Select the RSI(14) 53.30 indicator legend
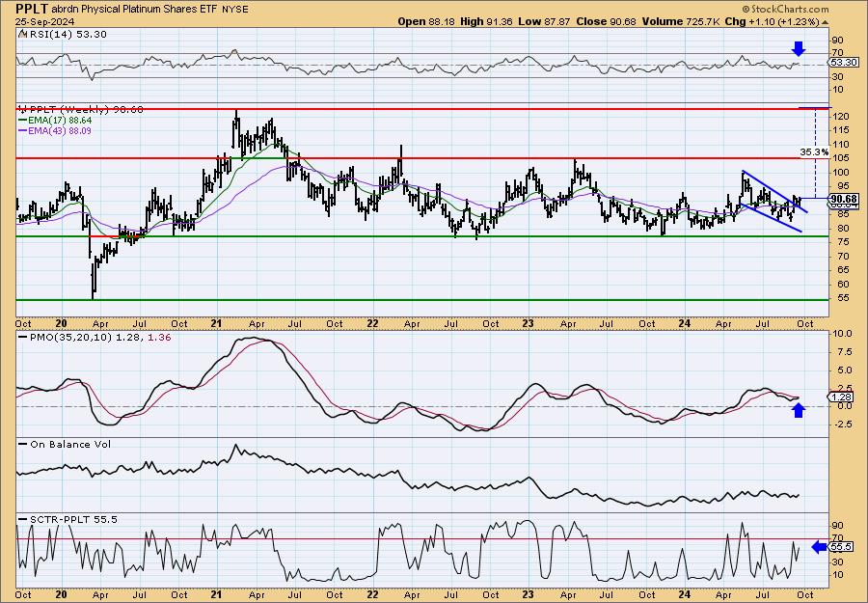 62,35
